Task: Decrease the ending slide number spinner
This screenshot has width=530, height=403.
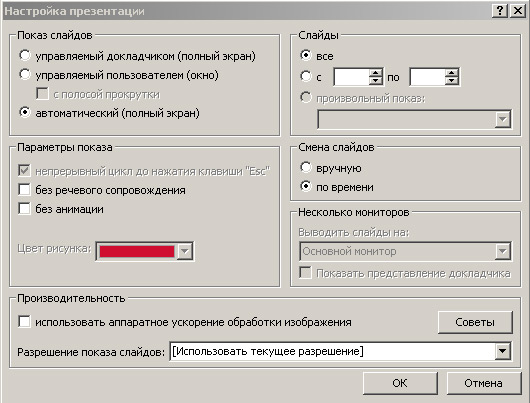Action: [x=452, y=81]
